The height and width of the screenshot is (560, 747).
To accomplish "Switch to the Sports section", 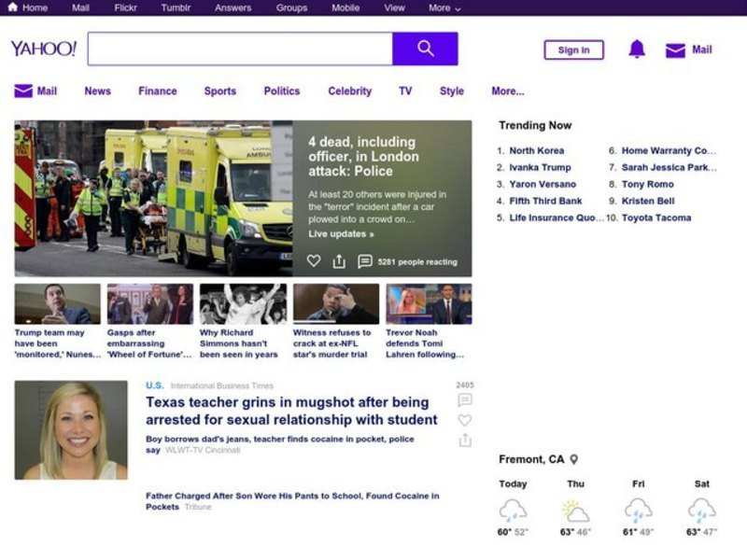I will click(219, 91).
